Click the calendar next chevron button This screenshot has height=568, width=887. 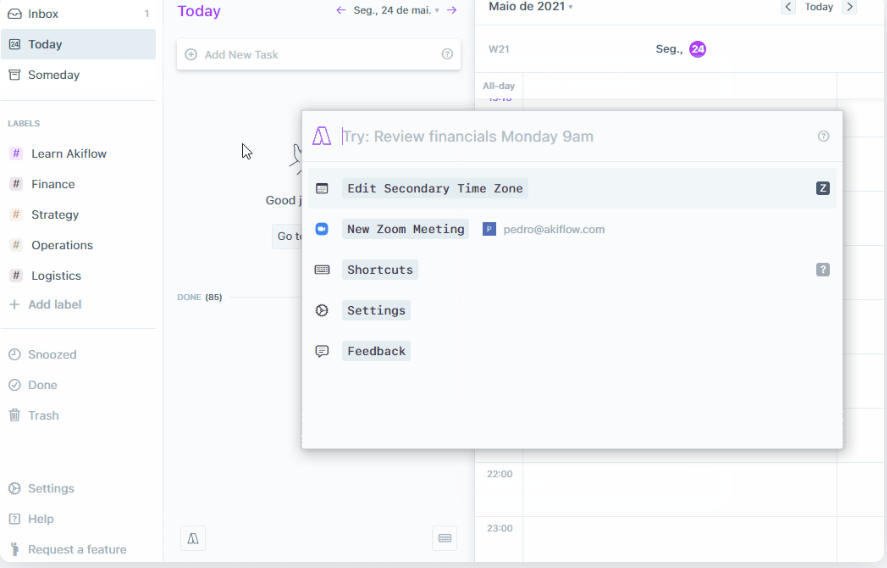pyautogui.click(x=850, y=7)
